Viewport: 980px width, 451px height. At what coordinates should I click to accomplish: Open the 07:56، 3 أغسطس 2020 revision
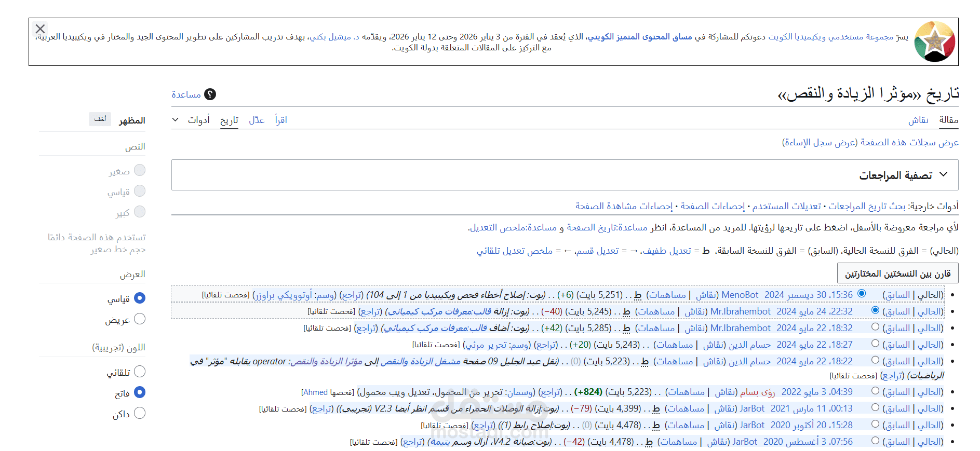808,442
